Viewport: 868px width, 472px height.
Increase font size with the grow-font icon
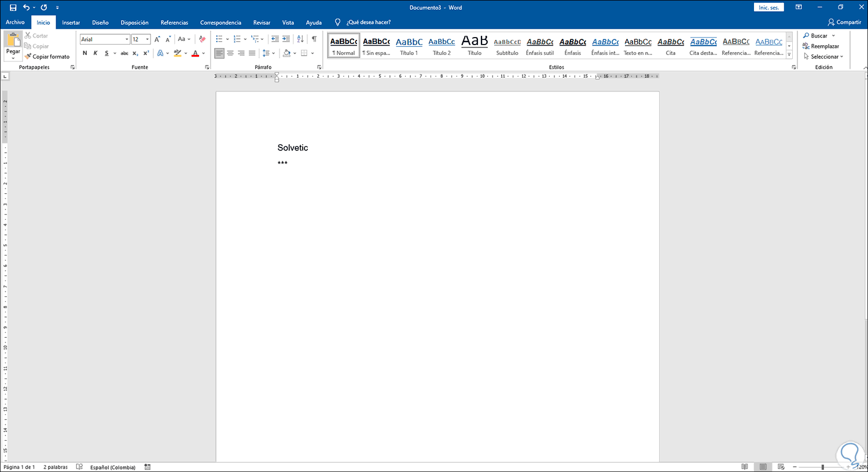click(157, 39)
